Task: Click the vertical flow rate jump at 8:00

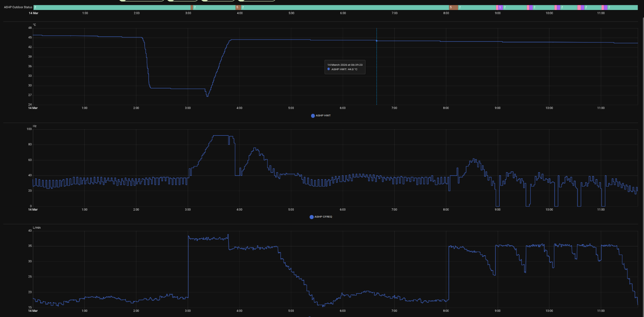Action: pos(449,273)
